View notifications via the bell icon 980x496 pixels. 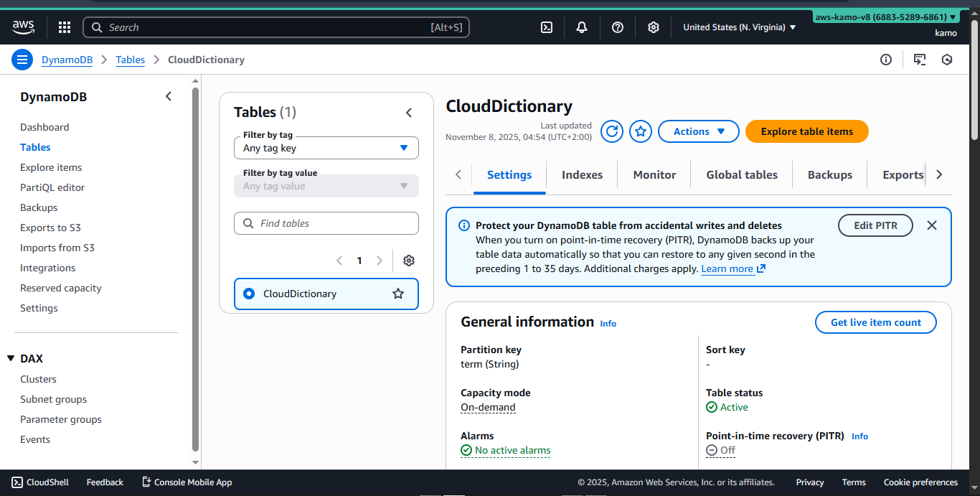[x=581, y=27]
